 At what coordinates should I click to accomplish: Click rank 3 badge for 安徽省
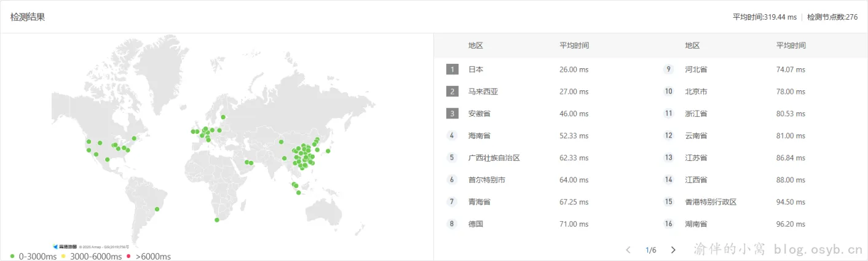click(452, 114)
